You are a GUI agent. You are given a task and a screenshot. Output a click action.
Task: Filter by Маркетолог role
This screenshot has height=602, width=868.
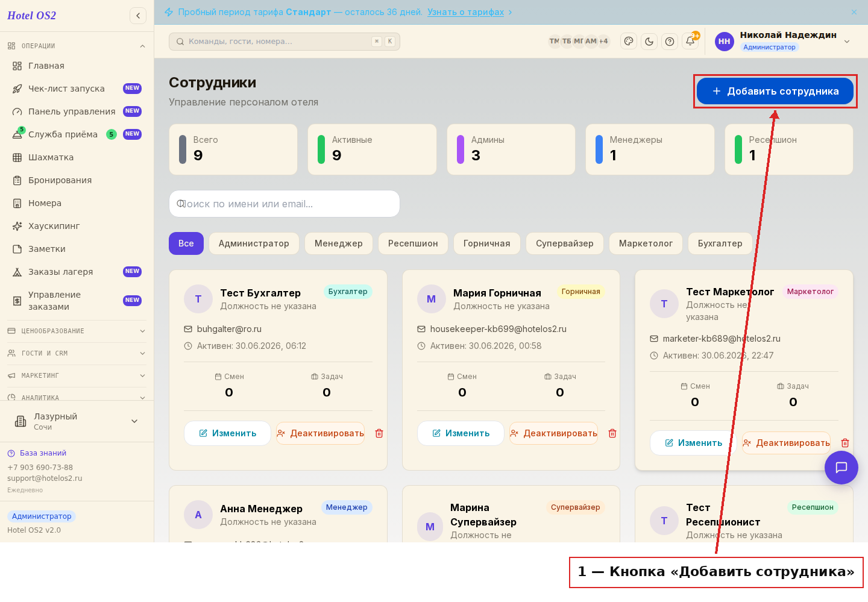click(x=646, y=243)
